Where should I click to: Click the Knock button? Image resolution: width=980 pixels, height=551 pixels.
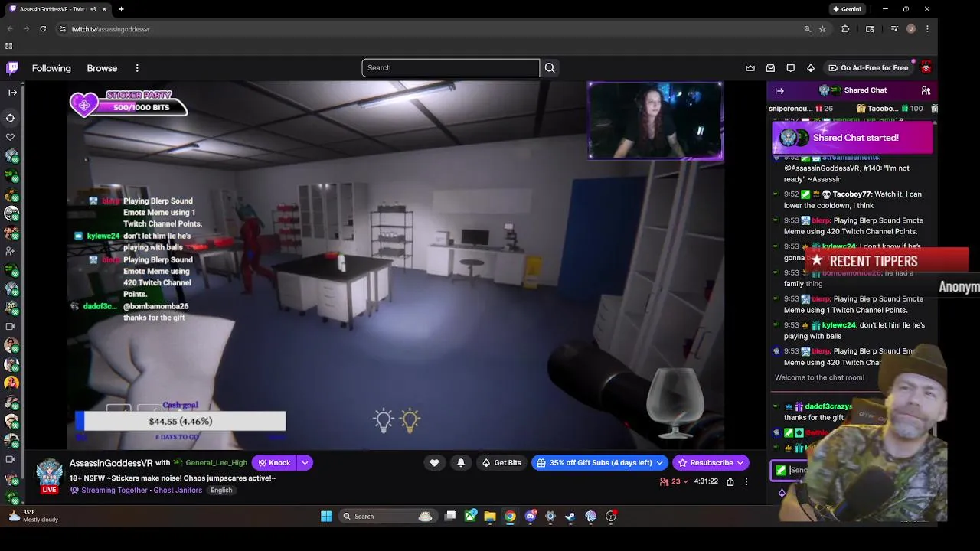274,463
